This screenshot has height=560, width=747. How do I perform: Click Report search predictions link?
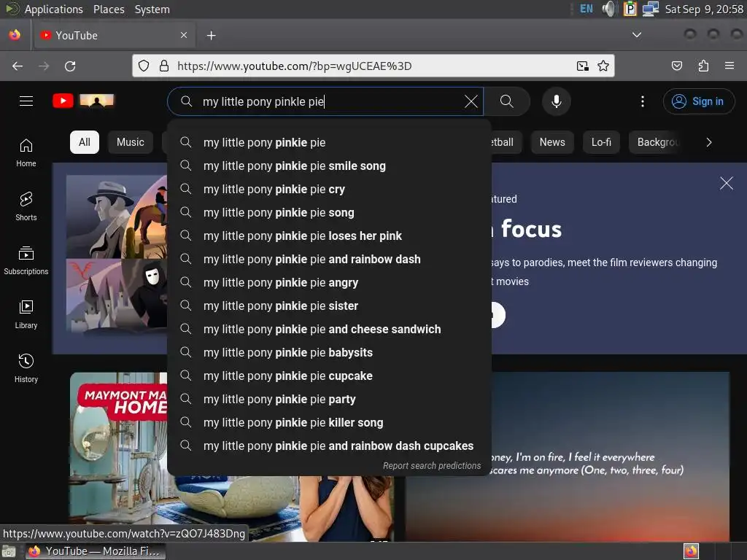coord(432,466)
